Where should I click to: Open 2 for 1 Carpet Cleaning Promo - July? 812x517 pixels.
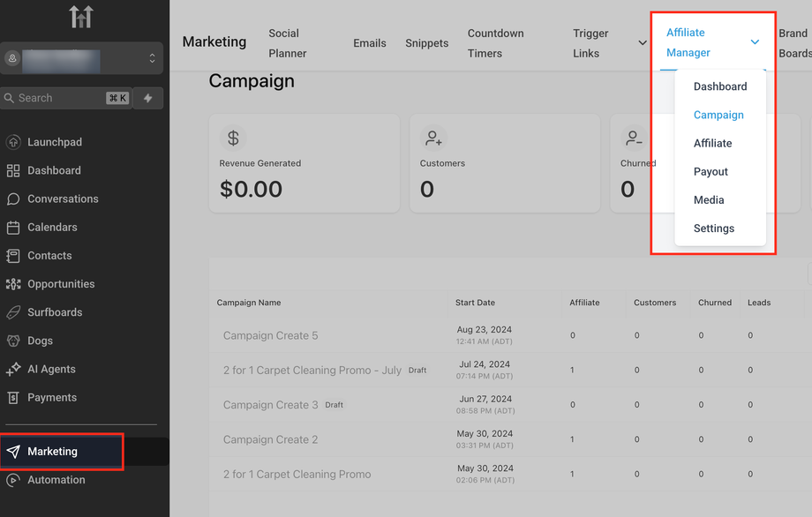click(x=312, y=371)
